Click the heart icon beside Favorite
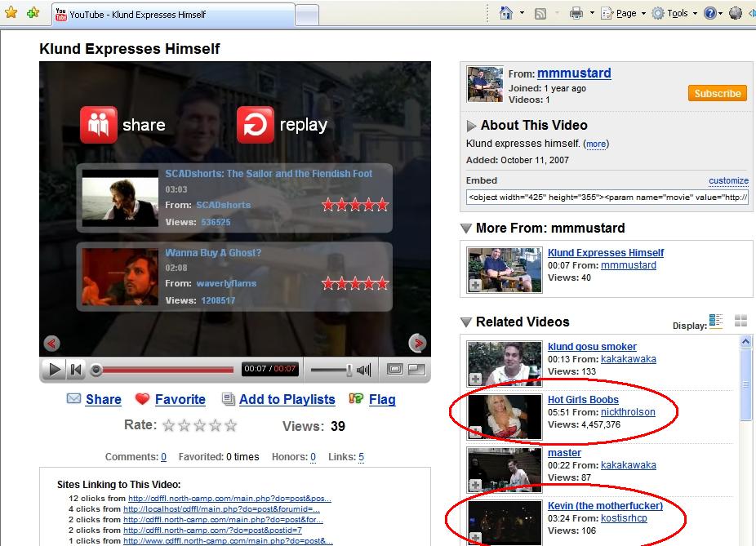Image resolution: width=756 pixels, height=546 pixels. point(143,398)
